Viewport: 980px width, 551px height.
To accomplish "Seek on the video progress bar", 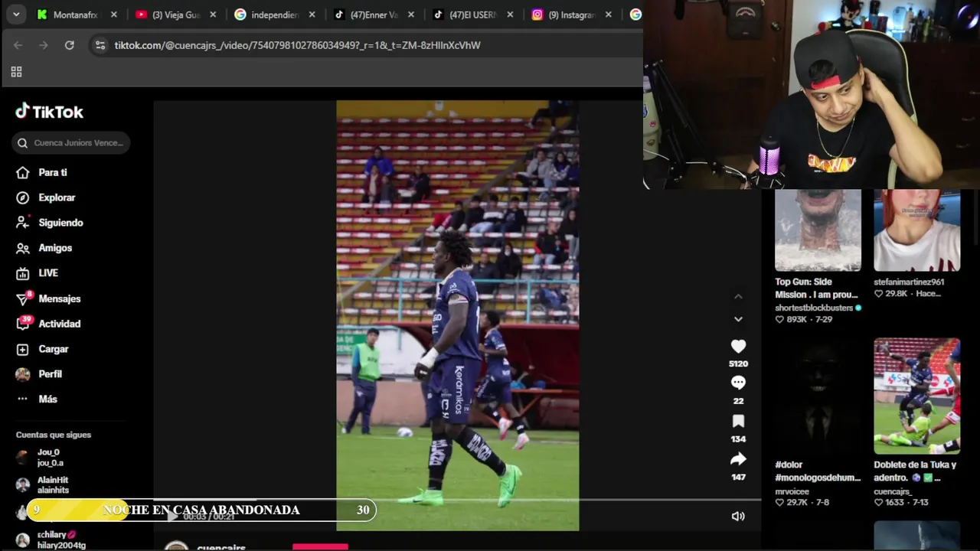I will click(x=458, y=500).
